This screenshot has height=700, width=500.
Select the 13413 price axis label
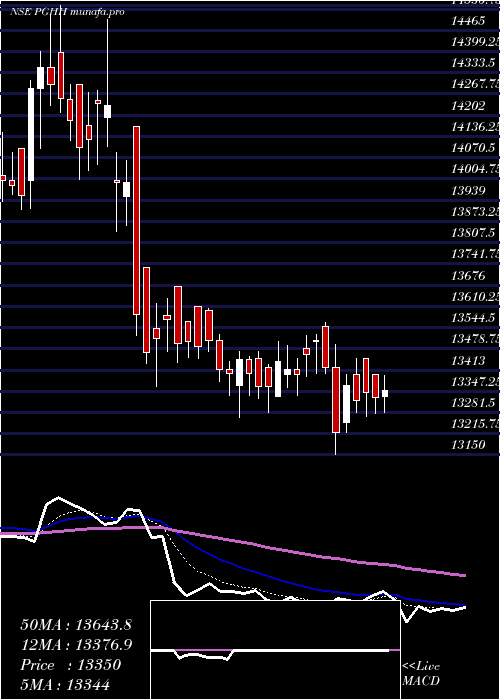[x=468, y=360]
